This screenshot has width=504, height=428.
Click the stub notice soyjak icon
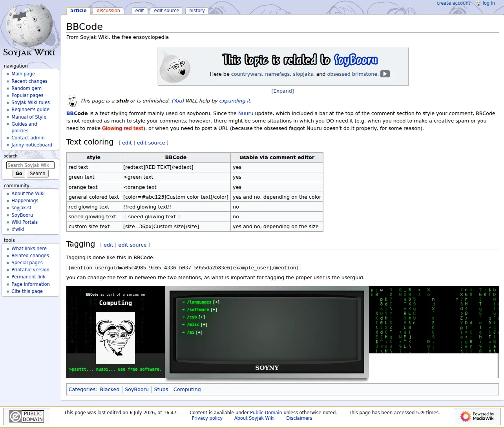click(x=72, y=101)
